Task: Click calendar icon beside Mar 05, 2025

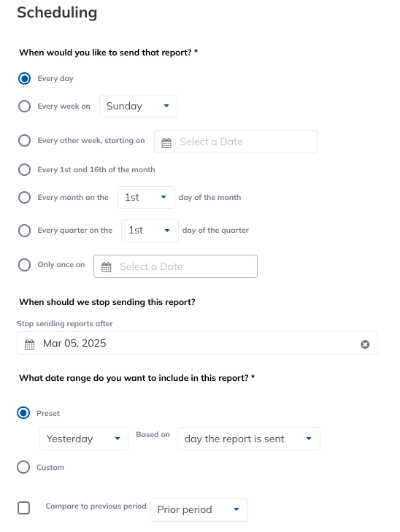Action: tap(29, 344)
